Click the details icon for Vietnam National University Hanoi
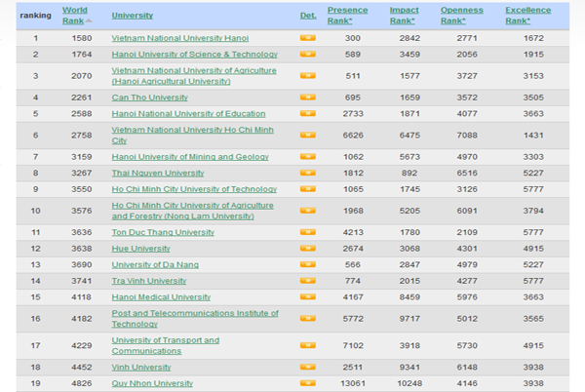Image resolution: width=585 pixels, height=392 pixels. coord(307,39)
